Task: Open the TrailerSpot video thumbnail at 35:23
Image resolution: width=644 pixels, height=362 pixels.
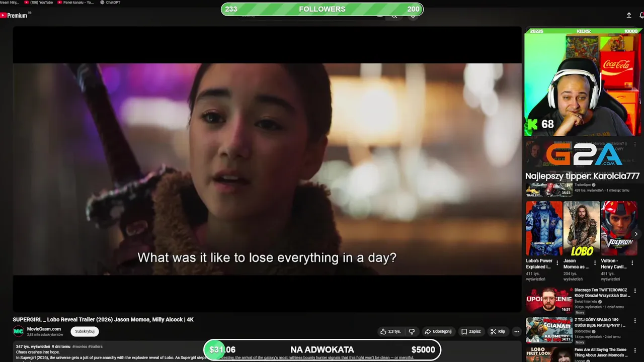Action: coord(549,190)
